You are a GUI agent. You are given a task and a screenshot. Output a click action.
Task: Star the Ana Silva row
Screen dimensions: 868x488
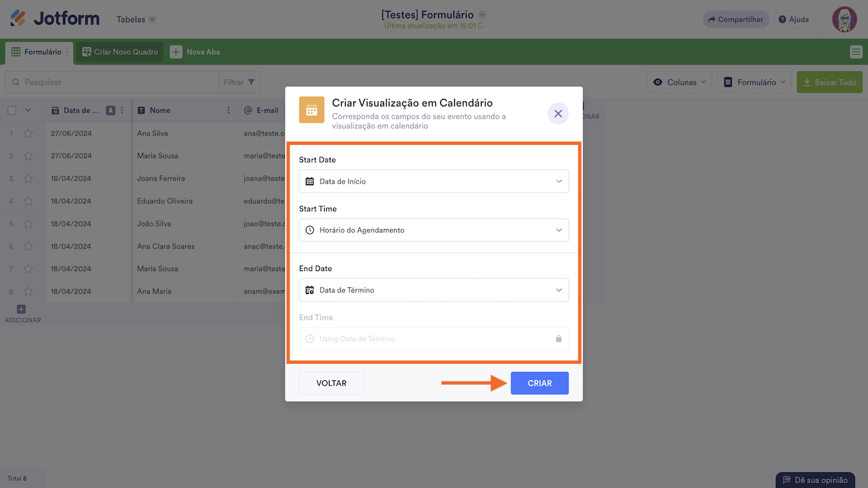pyautogui.click(x=28, y=134)
